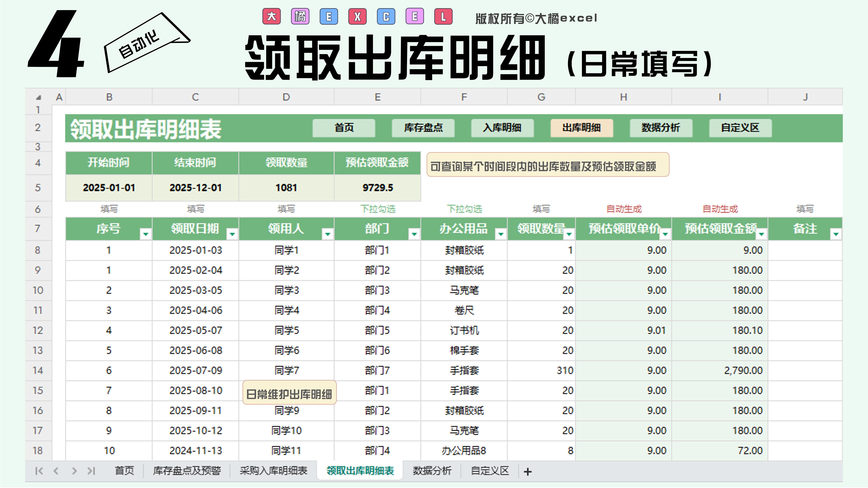Open 办公用品 filter dropdown arrow

click(x=501, y=234)
